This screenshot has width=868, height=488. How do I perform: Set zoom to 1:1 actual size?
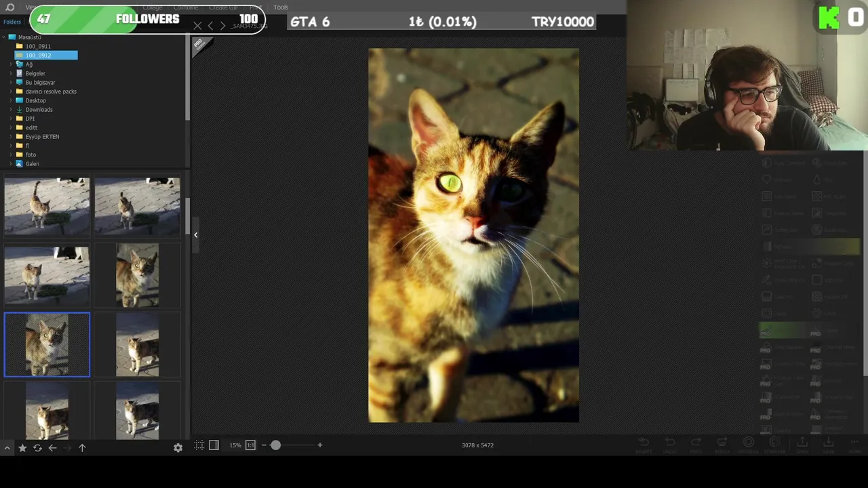tap(250, 445)
